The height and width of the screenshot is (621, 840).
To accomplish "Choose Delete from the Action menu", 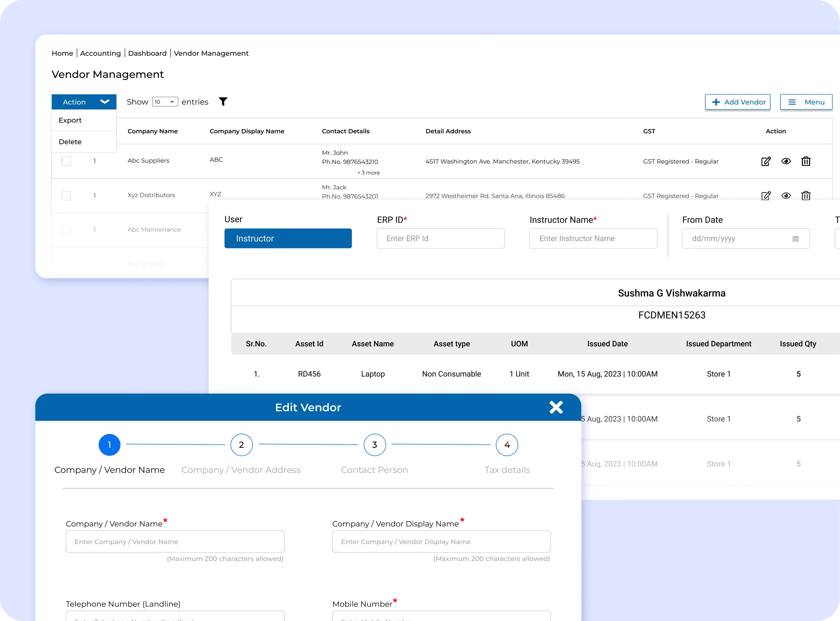I will click(x=70, y=142).
